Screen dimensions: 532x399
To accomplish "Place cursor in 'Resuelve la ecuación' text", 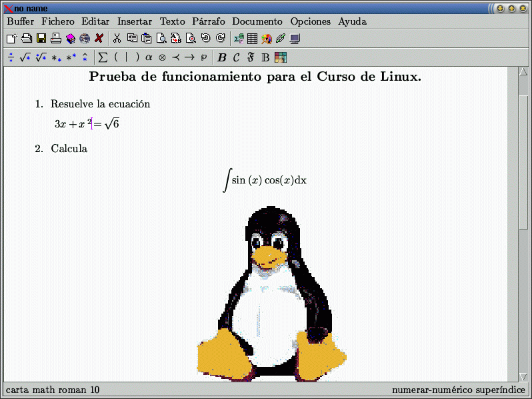I will point(100,104).
